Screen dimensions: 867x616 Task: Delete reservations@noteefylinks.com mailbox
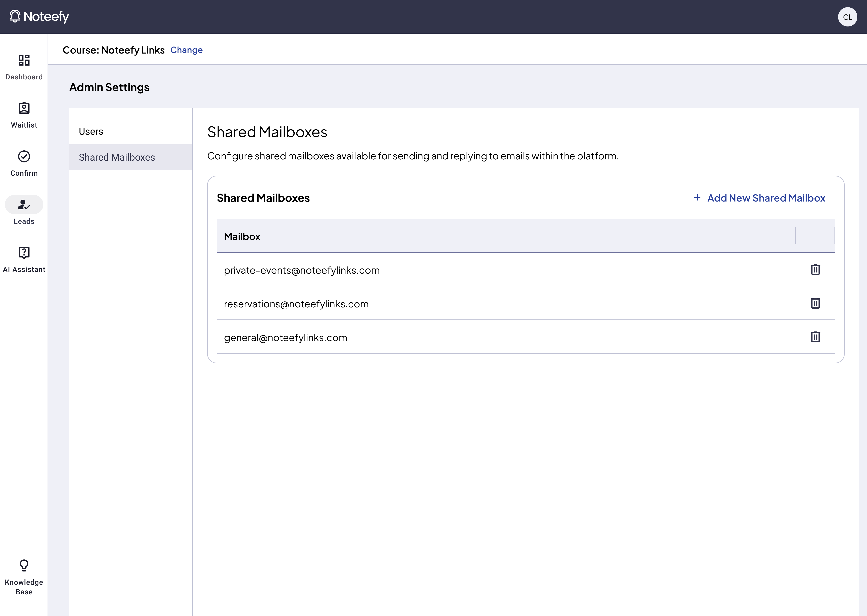point(815,303)
